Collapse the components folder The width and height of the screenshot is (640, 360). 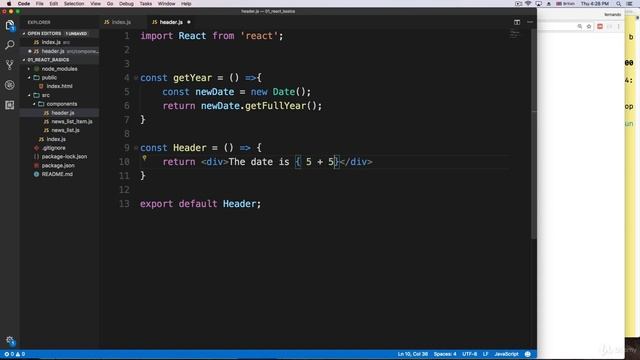click(34, 104)
